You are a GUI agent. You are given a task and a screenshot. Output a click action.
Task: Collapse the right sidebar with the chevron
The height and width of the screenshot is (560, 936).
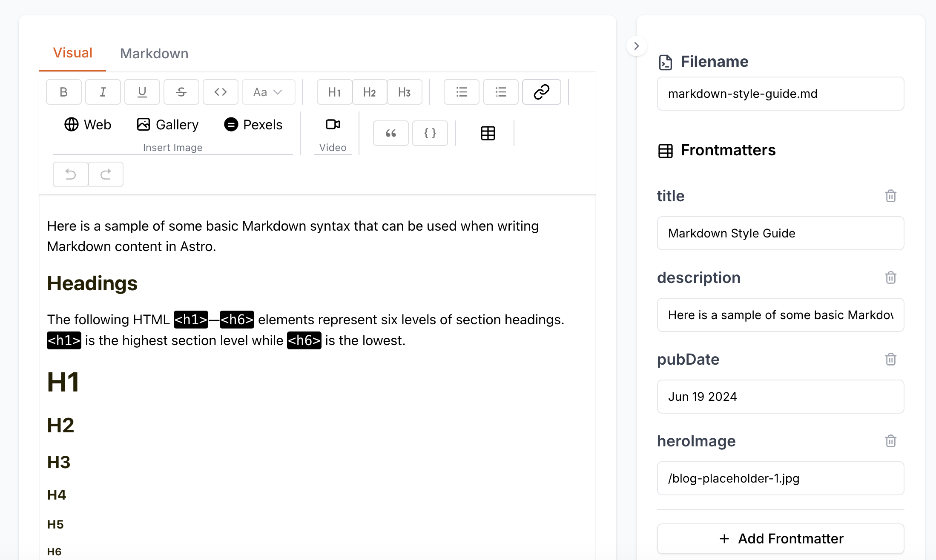click(637, 46)
